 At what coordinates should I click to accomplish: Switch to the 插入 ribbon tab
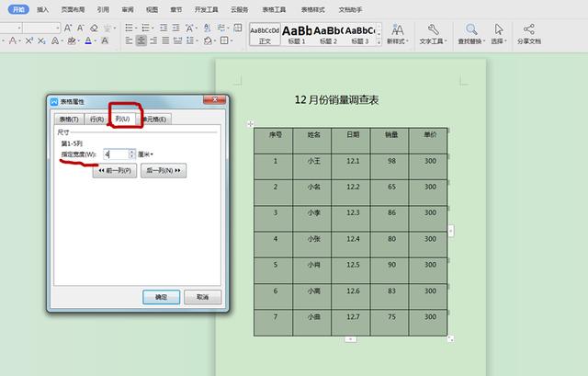(x=43, y=9)
